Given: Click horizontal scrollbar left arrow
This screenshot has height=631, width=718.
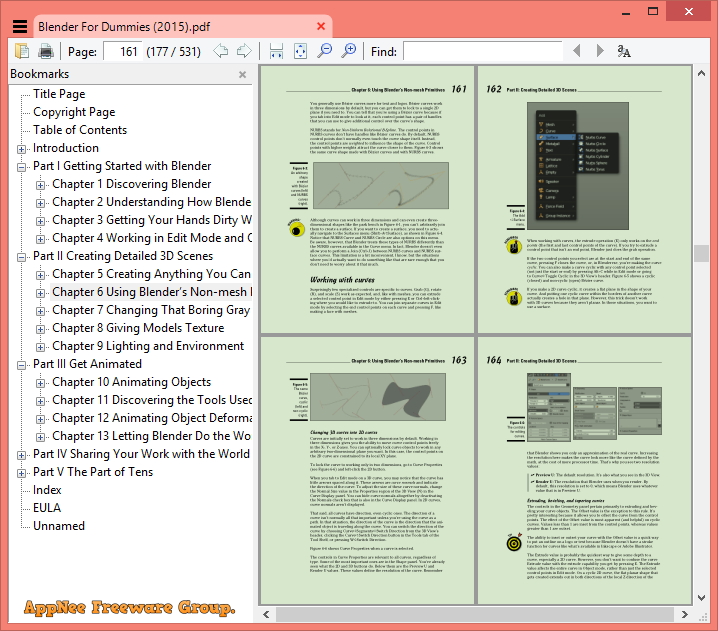Looking at the screenshot, I should pos(266,615).
